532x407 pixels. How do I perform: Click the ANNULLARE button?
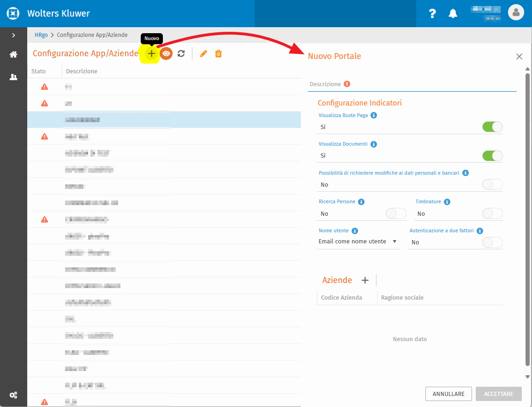coord(448,394)
